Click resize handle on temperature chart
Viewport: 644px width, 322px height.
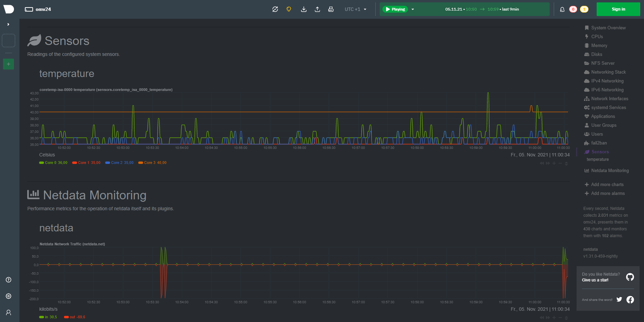point(566,164)
